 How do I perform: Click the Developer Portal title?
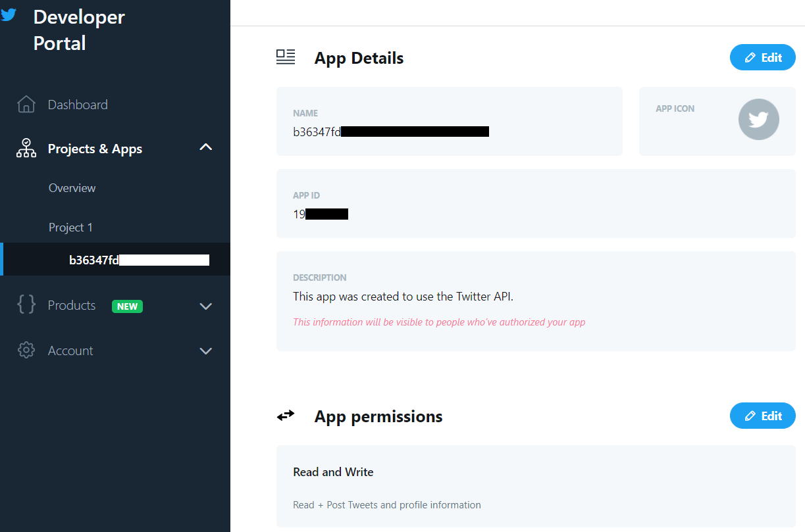(x=79, y=30)
